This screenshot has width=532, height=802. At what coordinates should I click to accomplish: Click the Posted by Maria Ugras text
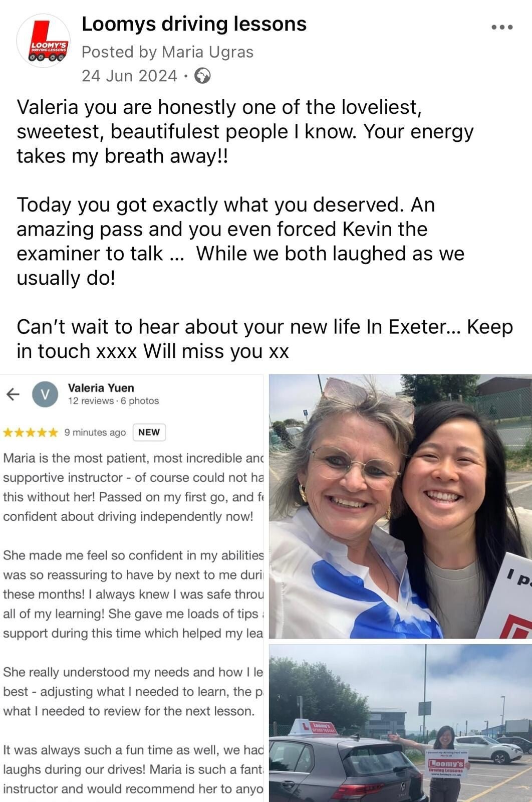(x=167, y=52)
